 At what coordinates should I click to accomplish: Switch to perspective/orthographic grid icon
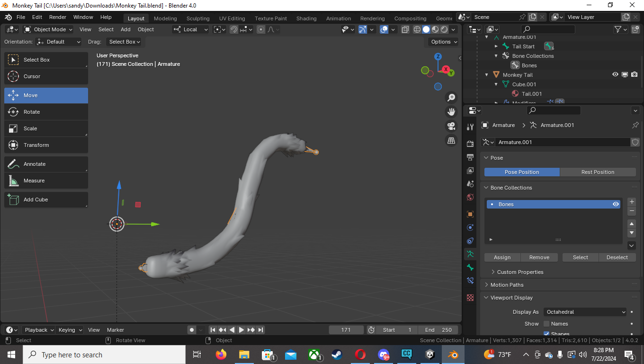[x=451, y=141]
